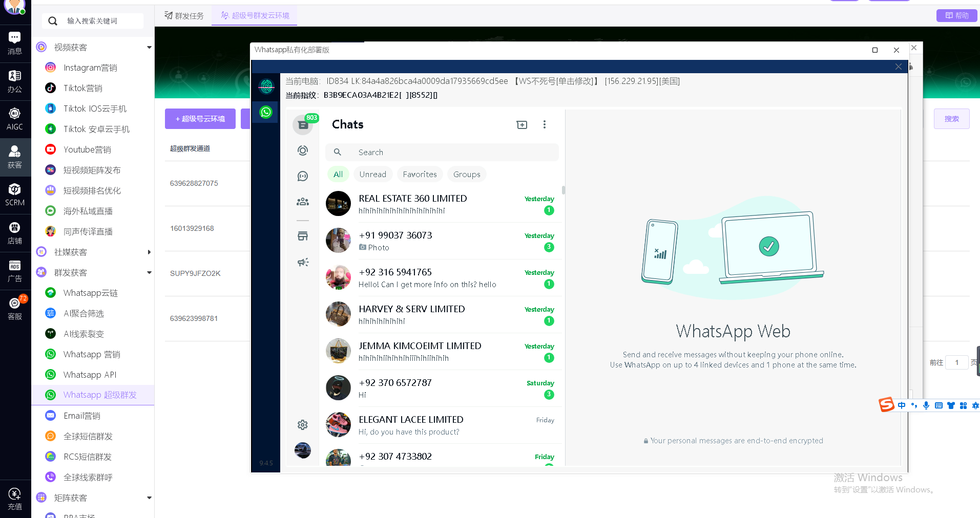The height and width of the screenshot is (518, 980).
Task: Open Whatsapp API menu item
Action: 90,375
